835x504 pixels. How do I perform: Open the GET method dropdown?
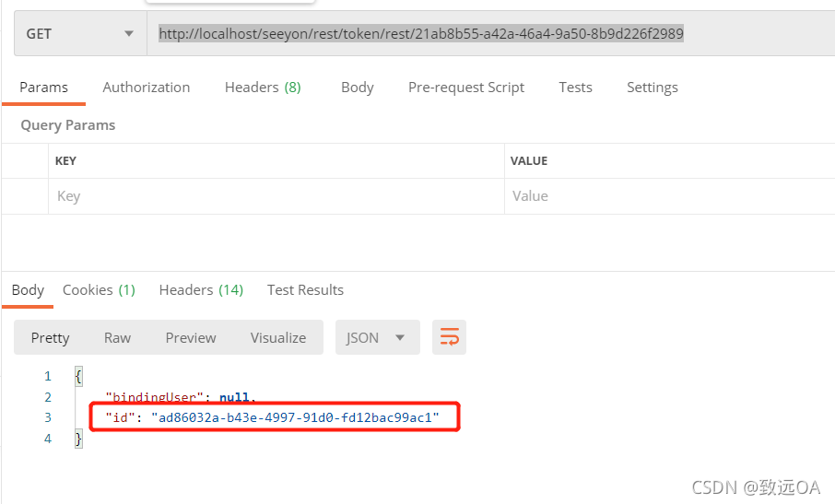[x=80, y=33]
